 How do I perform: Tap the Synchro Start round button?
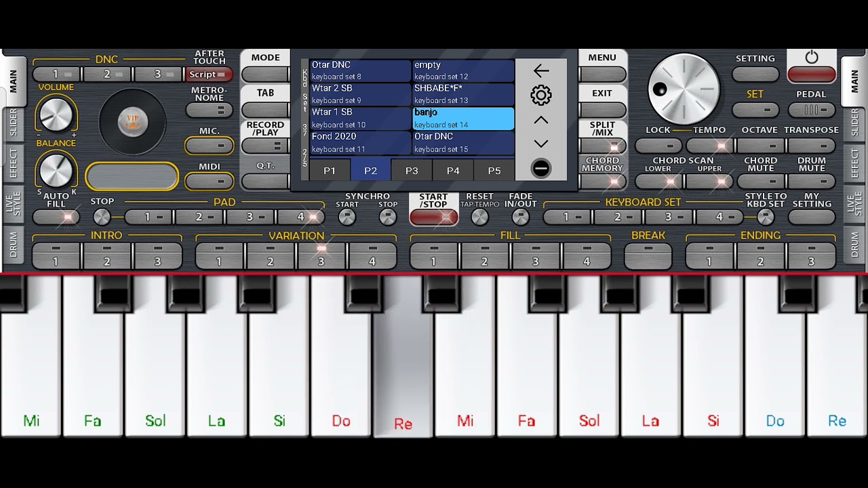[x=347, y=217]
